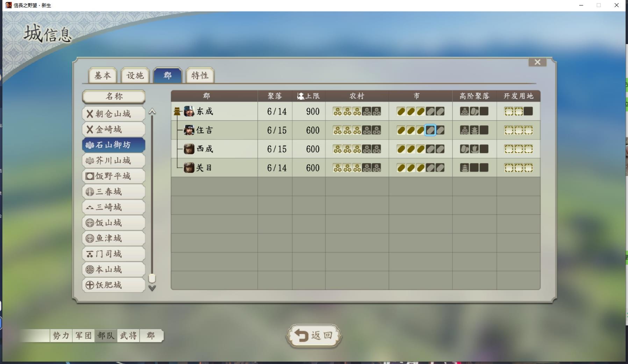The image size is (628, 364).
Task: Click first development land slot in 东成 row
Action: (509, 111)
